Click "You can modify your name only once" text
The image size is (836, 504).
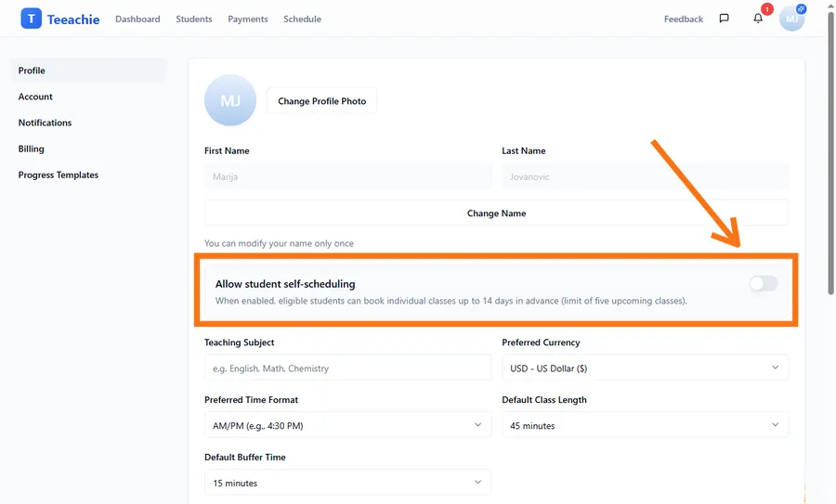point(279,243)
